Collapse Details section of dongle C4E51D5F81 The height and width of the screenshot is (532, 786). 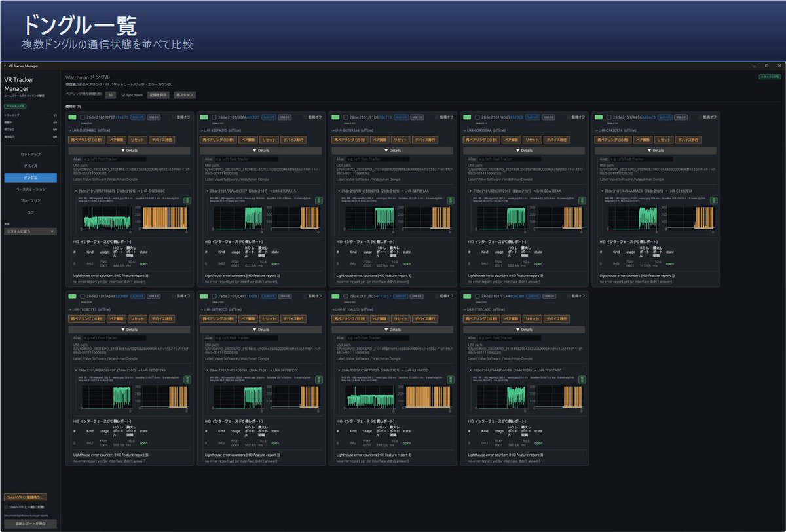tap(260, 330)
